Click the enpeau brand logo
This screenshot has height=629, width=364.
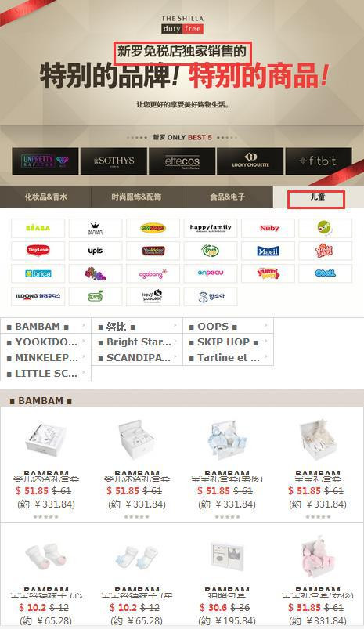pyautogui.click(x=211, y=273)
